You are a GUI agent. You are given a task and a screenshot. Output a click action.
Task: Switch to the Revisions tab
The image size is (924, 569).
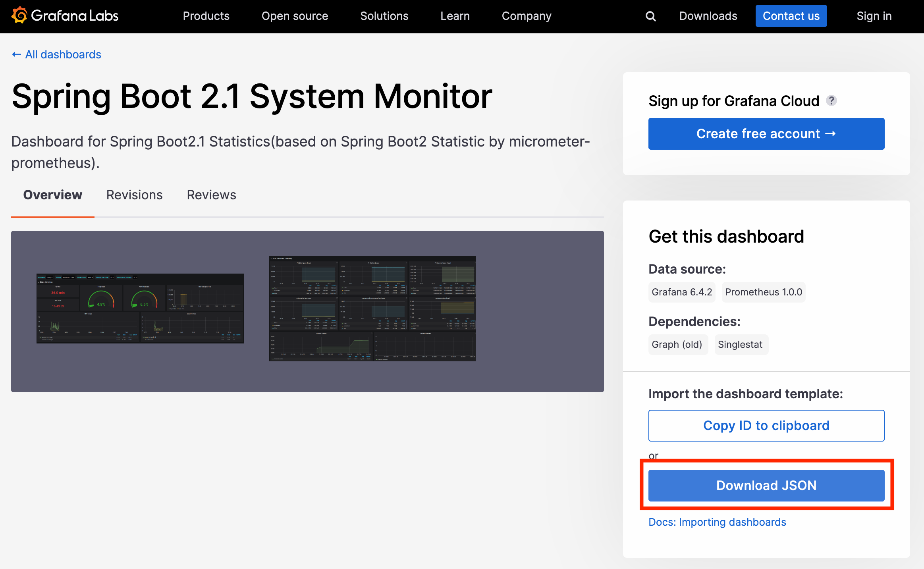(134, 195)
